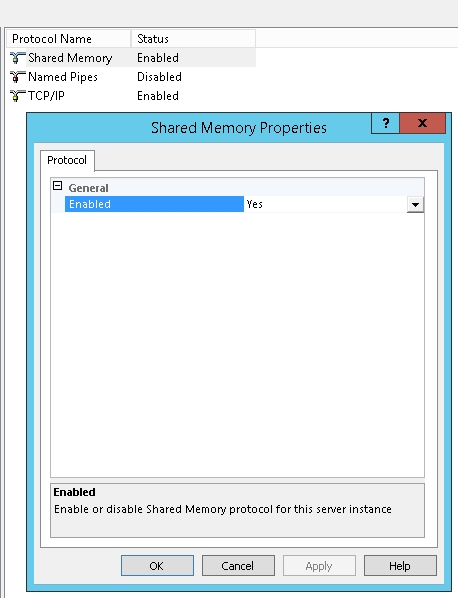This screenshot has width=458, height=598.
Task: Click the Apply button
Action: point(319,566)
